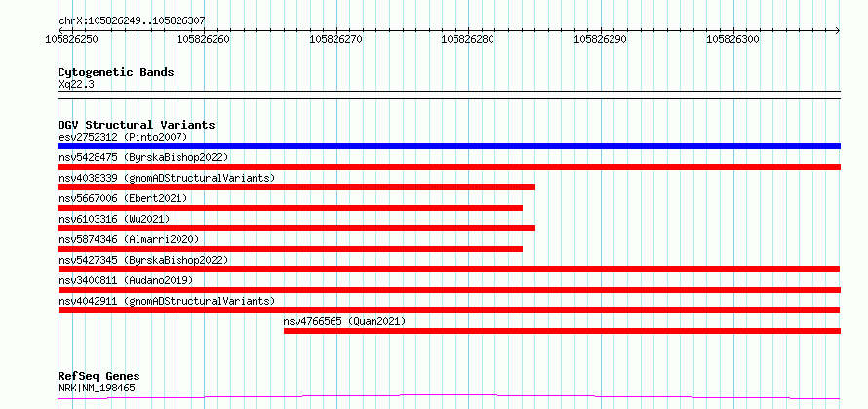Click the left arrowhead of the ruler

coord(60,30)
